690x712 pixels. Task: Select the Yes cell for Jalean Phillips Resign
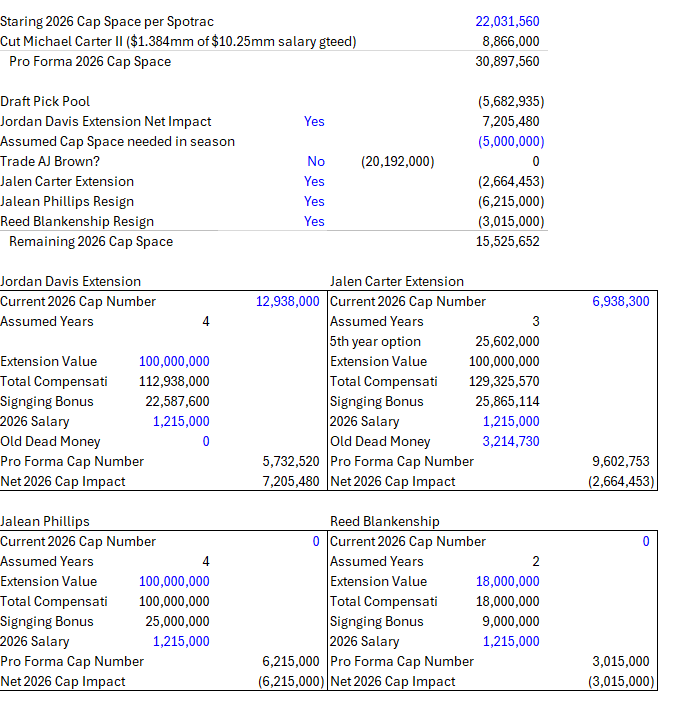tap(314, 201)
